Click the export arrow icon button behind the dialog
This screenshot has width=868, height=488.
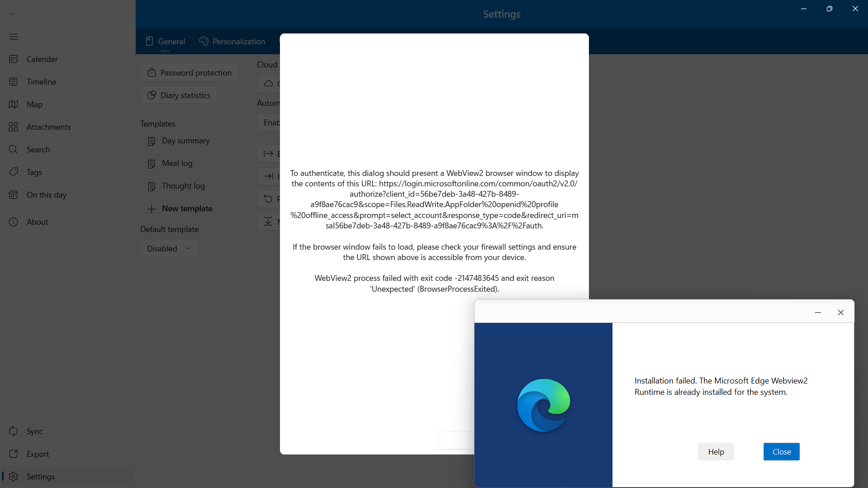tap(269, 154)
